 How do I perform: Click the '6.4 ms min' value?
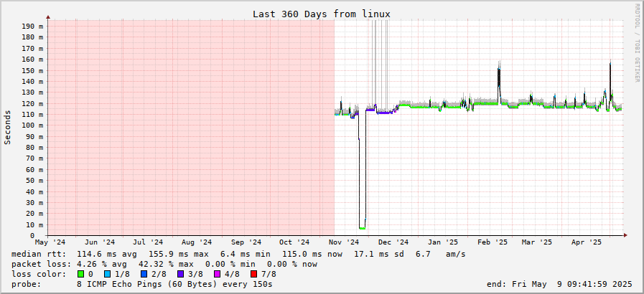(x=245, y=255)
